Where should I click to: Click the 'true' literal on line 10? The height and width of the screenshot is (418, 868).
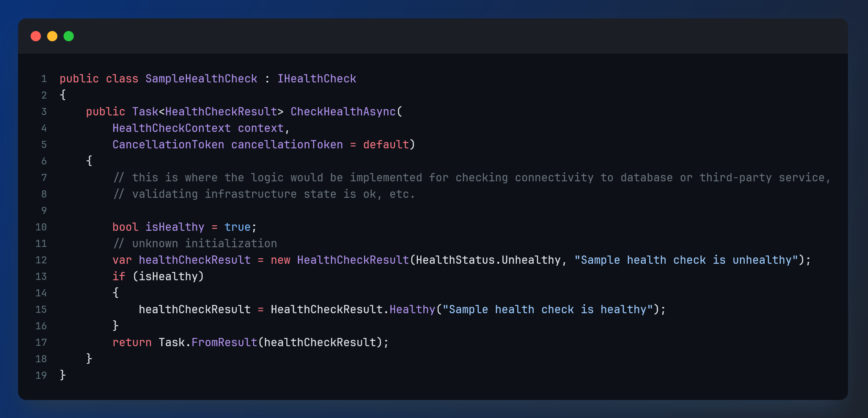pyautogui.click(x=238, y=227)
